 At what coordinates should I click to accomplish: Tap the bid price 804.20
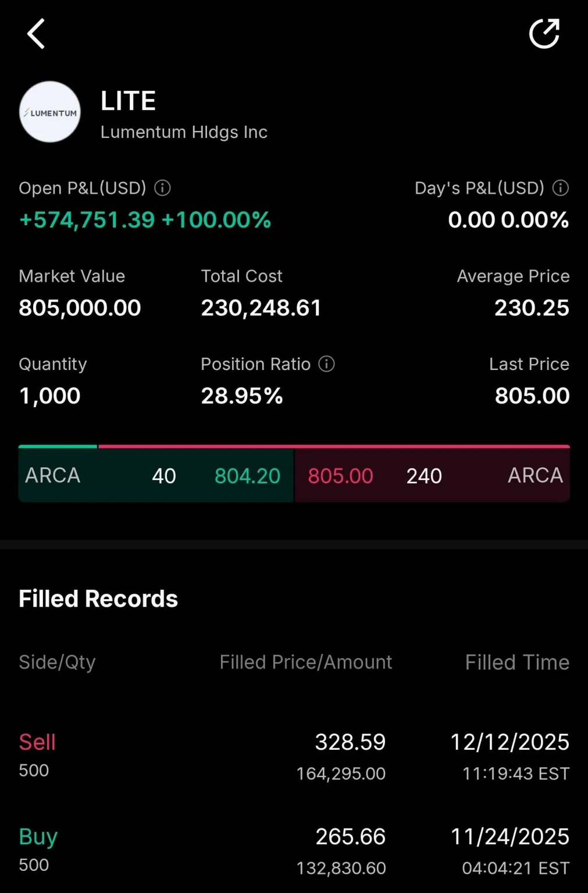tap(248, 476)
